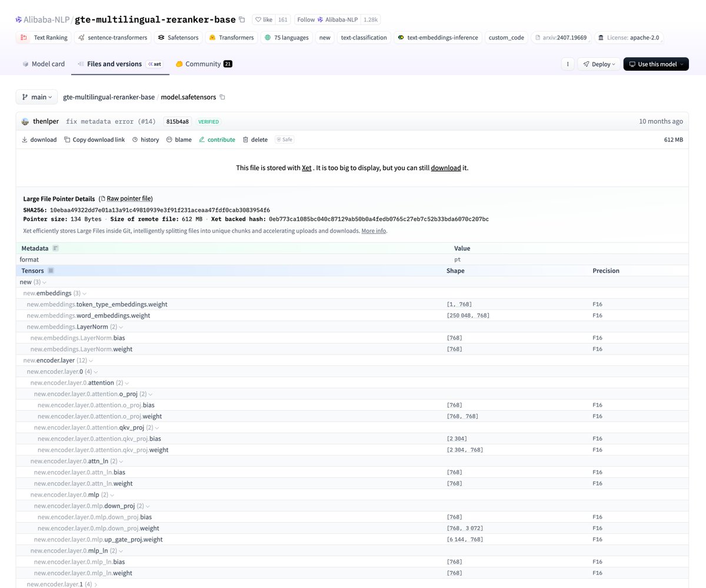Select the Safetensors tag
706x588 pixels.
click(179, 38)
